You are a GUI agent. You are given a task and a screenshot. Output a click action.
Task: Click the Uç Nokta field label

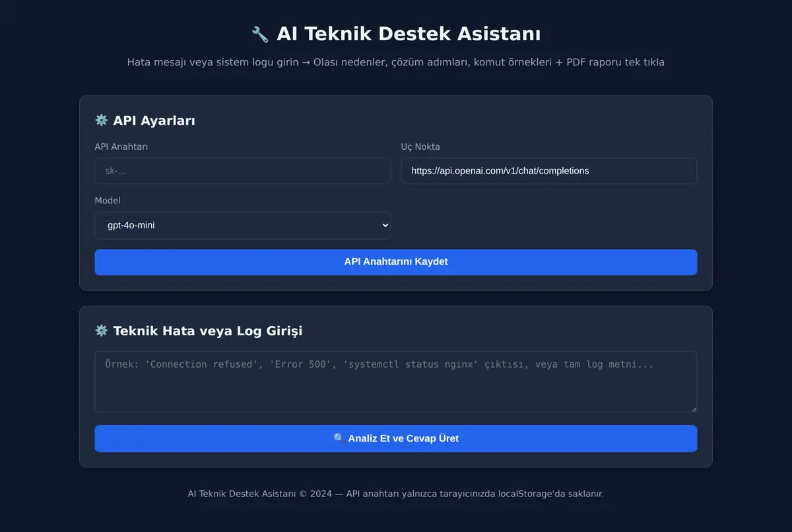[420, 147]
